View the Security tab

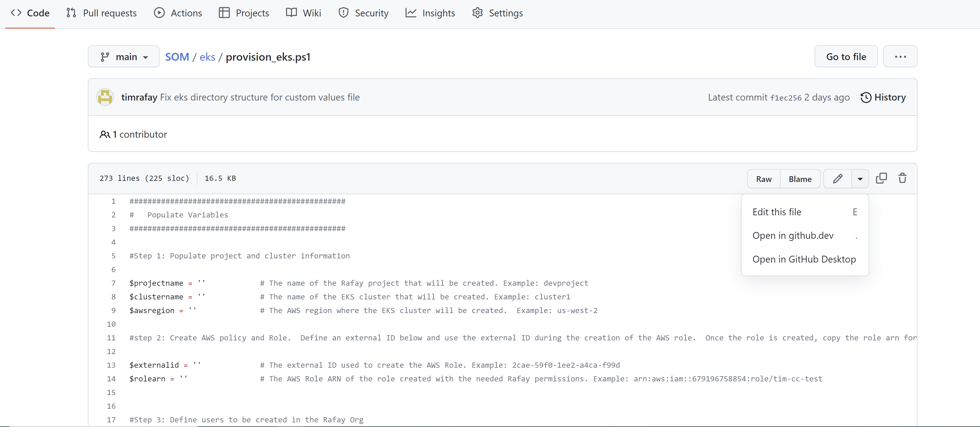click(x=363, y=13)
